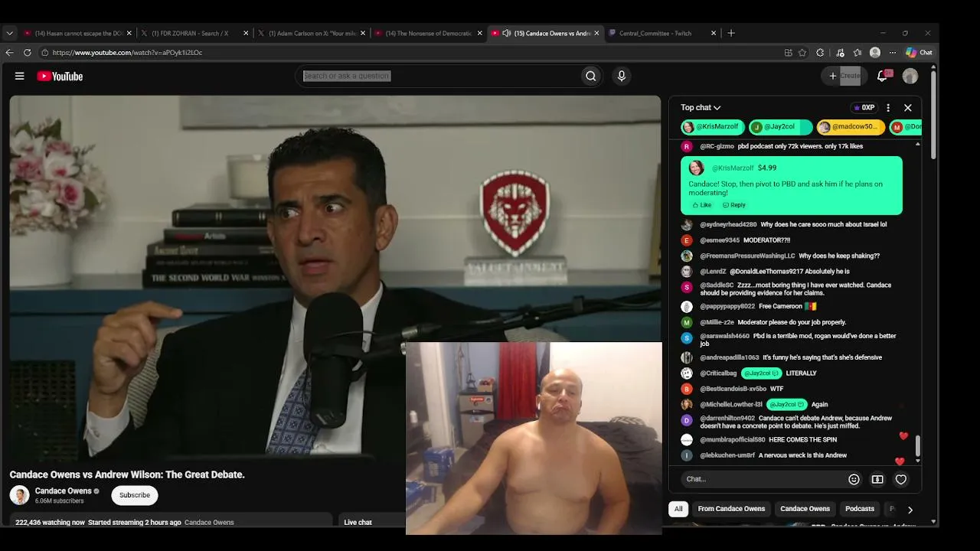Open the live chat three-dot options menu
The width and height of the screenshot is (980, 551).
coord(888,108)
